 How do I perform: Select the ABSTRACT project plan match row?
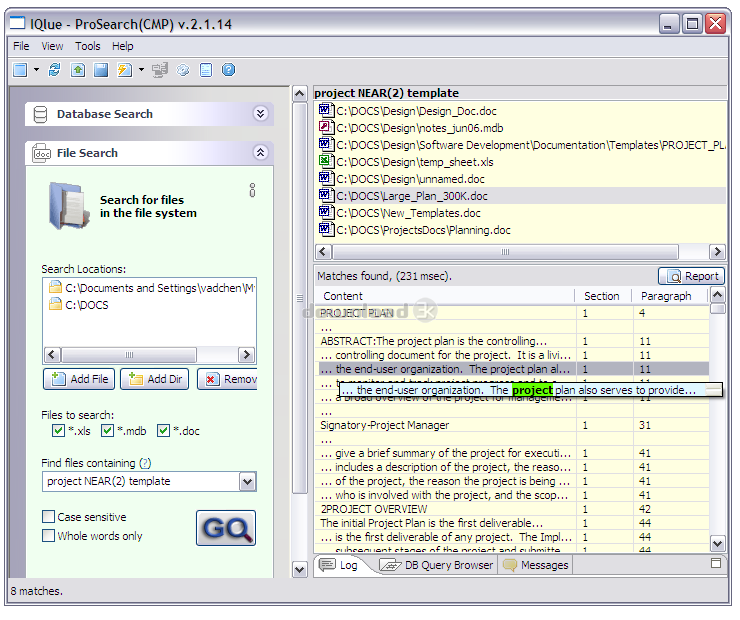[513, 341]
